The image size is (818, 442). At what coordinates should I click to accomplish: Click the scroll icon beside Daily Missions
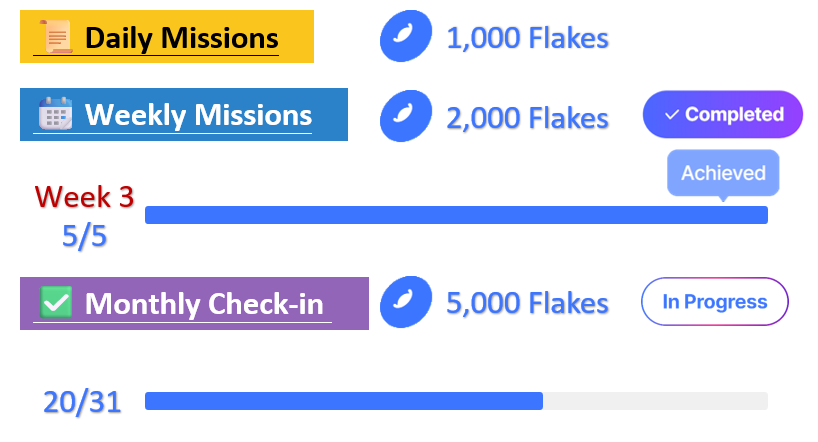[x=56, y=38]
